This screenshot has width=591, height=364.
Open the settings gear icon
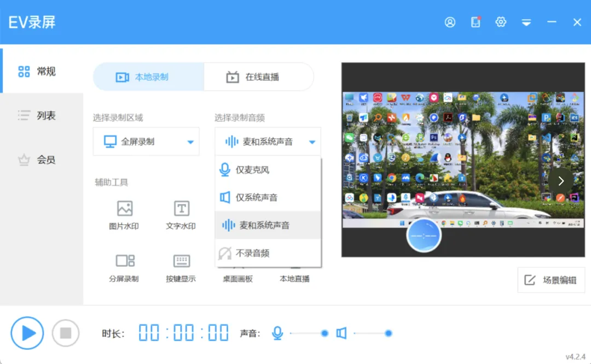501,22
